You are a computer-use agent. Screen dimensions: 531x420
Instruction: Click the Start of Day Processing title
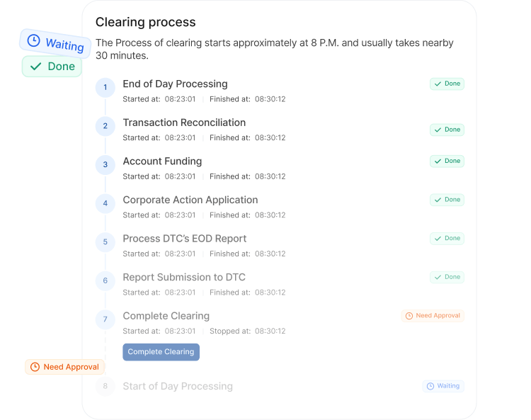pos(178,386)
